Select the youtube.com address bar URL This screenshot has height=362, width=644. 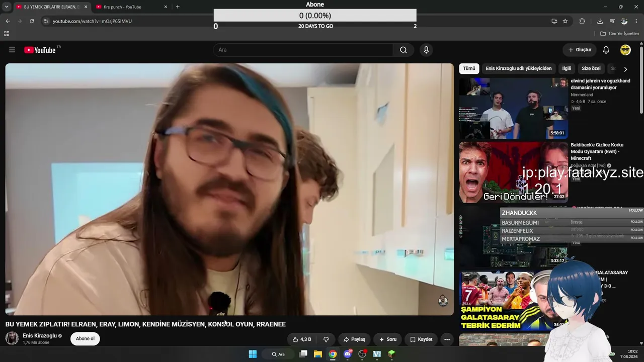click(92, 21)
